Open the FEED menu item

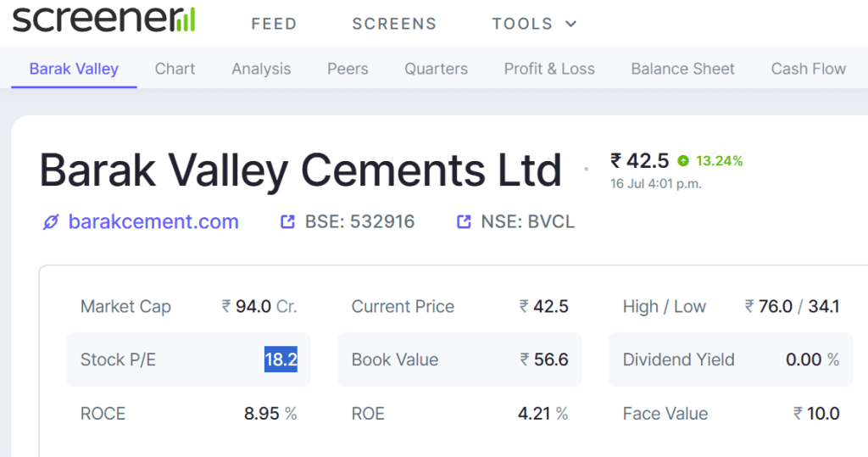point(274,24)
